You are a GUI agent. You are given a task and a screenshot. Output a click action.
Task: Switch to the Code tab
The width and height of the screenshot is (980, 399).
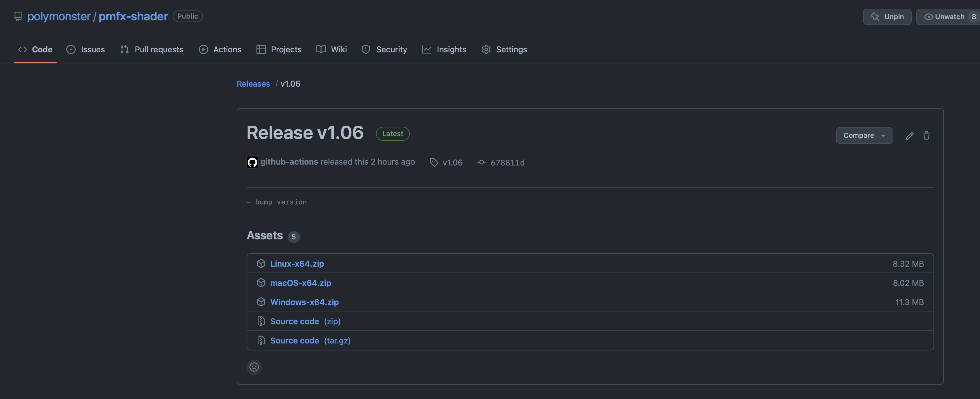click(x=35, y=49)
